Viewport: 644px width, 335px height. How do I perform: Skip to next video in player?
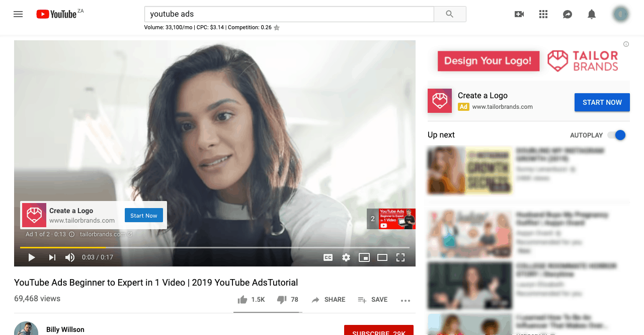coord(52,257)
